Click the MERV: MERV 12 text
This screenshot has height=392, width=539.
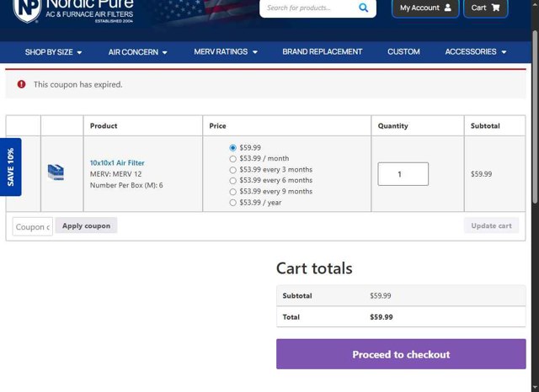pyautogui.click(x=116, y=174)
